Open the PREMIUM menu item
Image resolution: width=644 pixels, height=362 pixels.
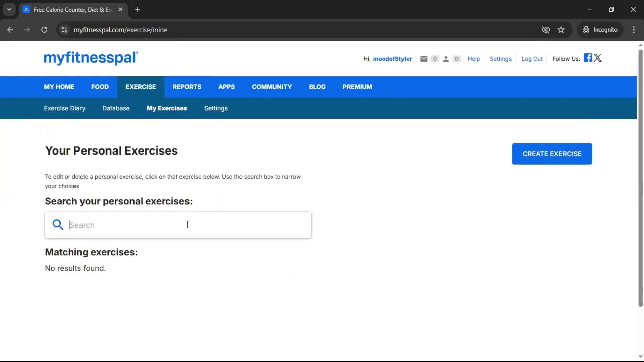tap(357, 87)
